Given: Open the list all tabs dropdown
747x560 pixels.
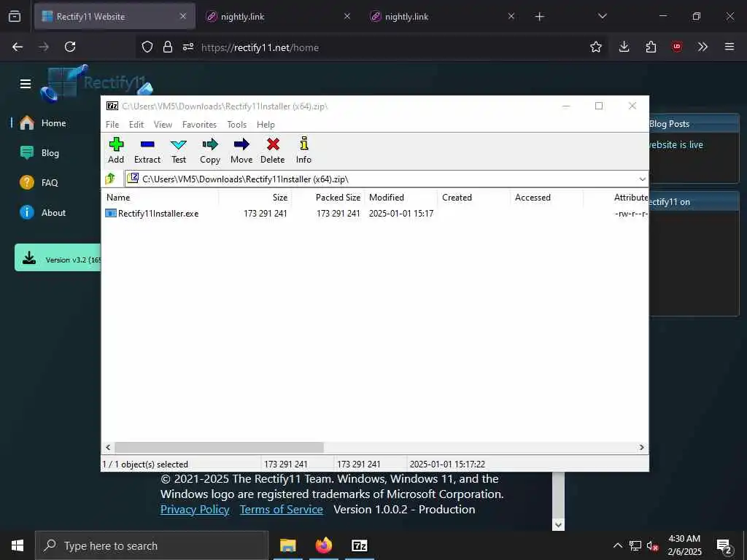Looking at the screenshot, I should coord(602,16).
